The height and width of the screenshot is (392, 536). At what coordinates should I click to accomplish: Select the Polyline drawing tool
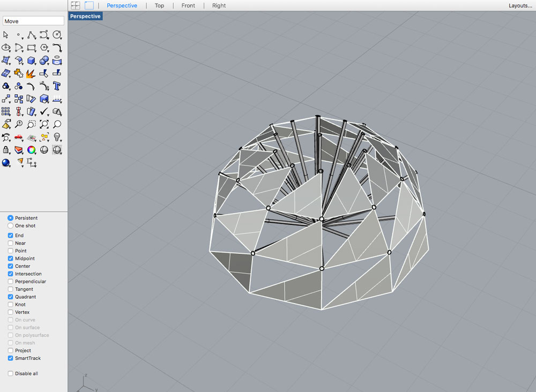click(32, 35)
